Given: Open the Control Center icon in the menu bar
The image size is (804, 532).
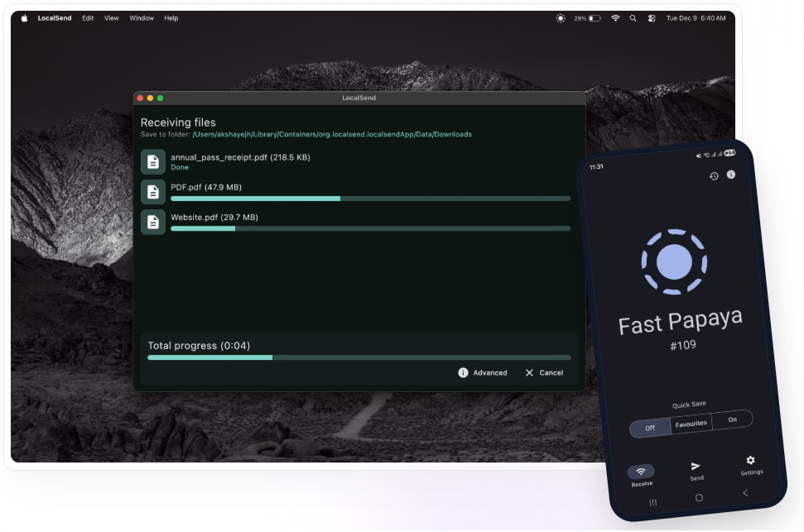Looking at the screenshot, I should pos(652,18).
